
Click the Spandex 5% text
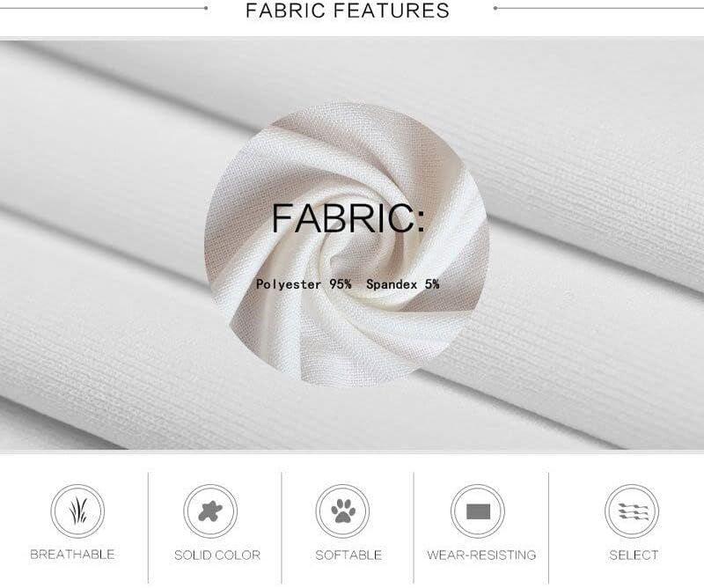click(403, 284)
